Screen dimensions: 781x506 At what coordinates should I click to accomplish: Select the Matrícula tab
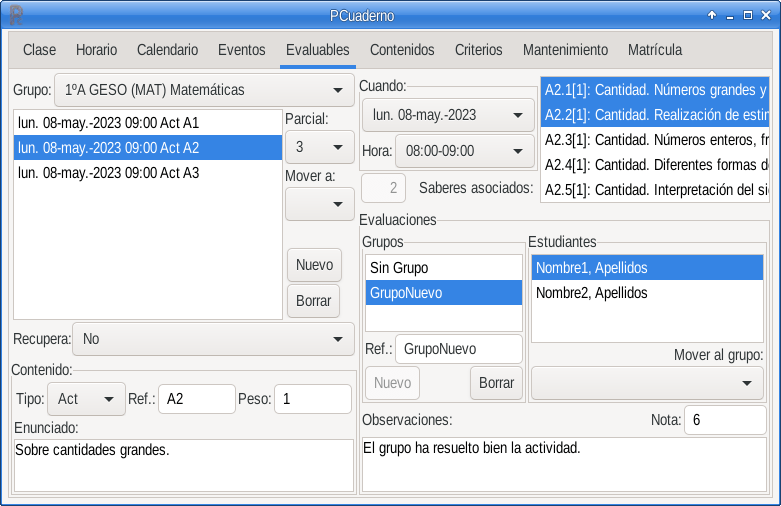pos(655,50)
